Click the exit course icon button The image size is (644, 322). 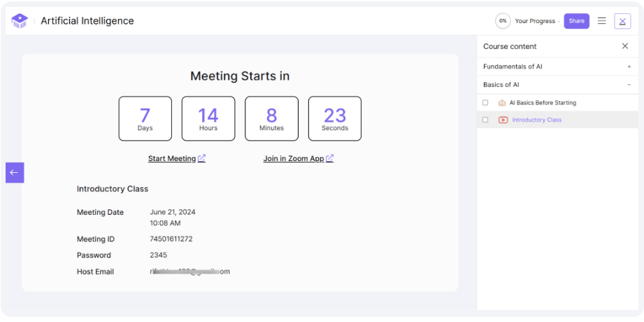[x=622, y=21]
